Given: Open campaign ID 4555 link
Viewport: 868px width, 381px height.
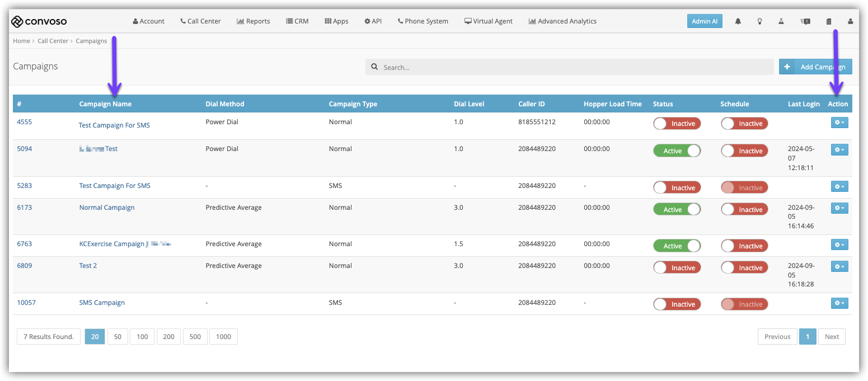Looking at the screenshot, I should pyautogui.click(x=25, y=121).
